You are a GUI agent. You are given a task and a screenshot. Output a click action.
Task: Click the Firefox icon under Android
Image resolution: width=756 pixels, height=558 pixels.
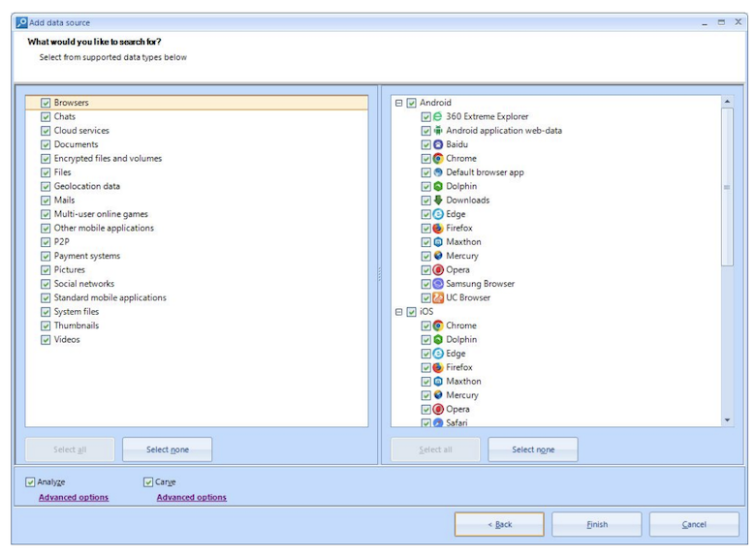[438, 228]
